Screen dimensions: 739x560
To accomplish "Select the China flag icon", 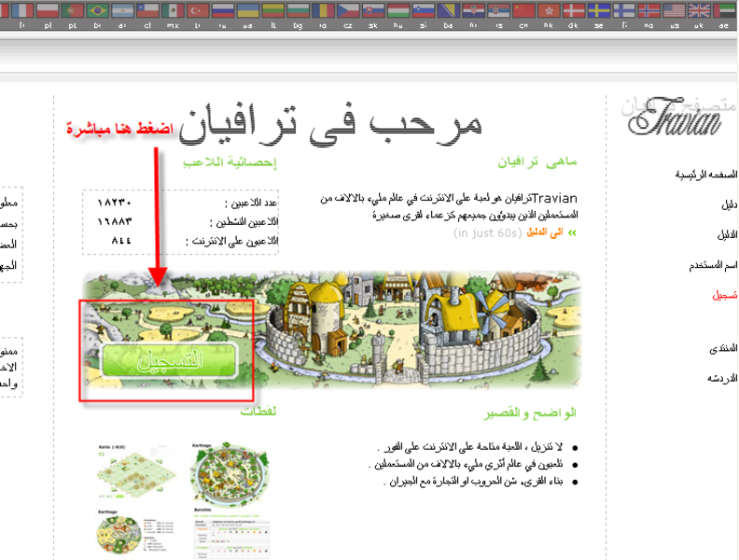I will coord(524,10).
